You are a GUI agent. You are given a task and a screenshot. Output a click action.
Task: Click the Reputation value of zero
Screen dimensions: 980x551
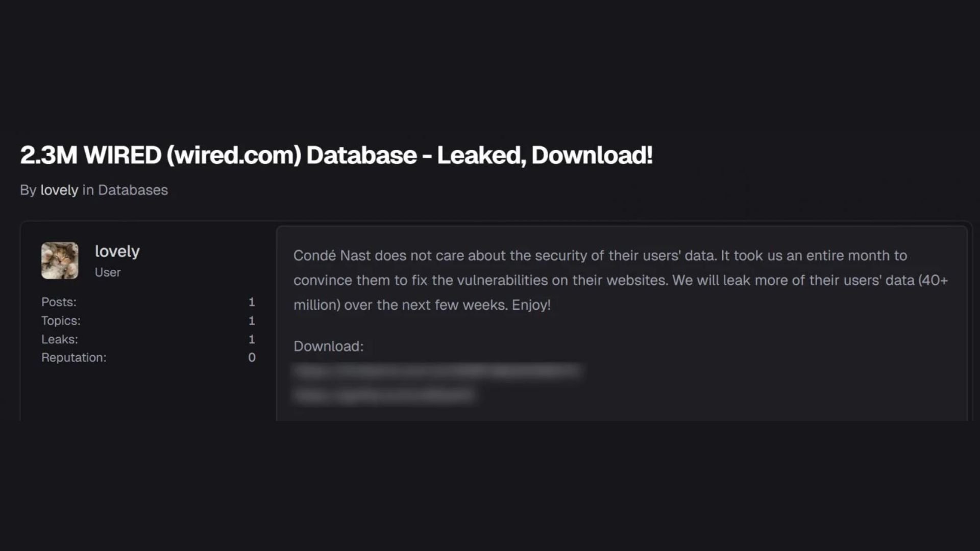pos(252,358)
